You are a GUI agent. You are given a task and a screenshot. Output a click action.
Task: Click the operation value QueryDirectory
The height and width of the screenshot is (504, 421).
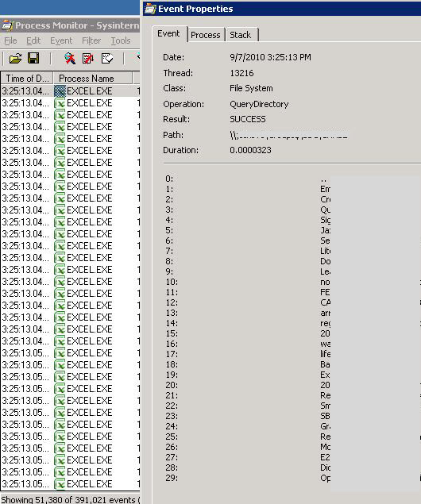(259, 104)
